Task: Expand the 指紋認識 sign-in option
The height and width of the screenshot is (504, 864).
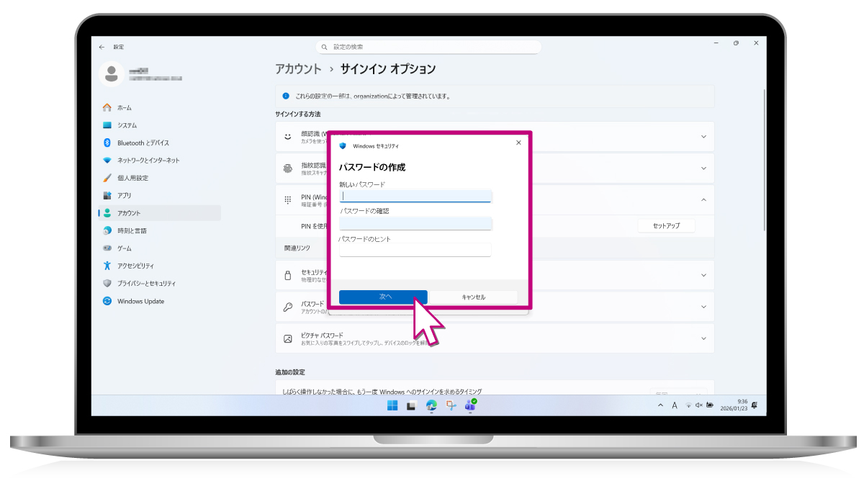Action: (703, 168)
